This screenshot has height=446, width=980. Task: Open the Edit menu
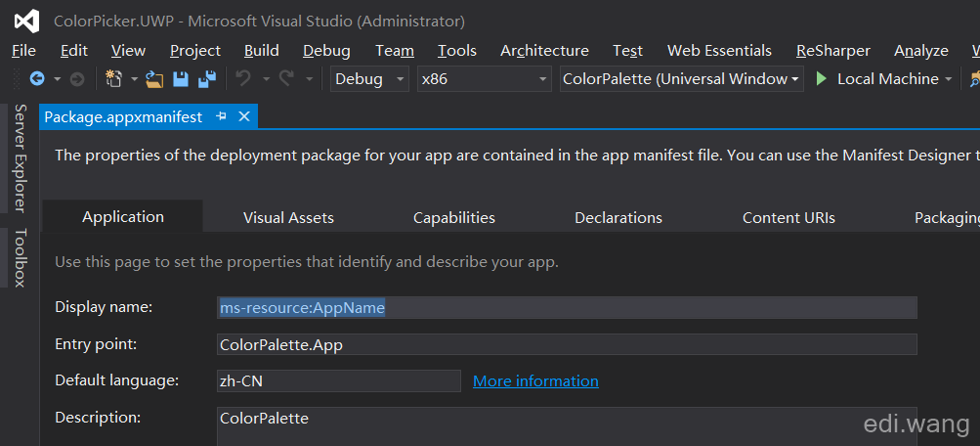(74, 51)
